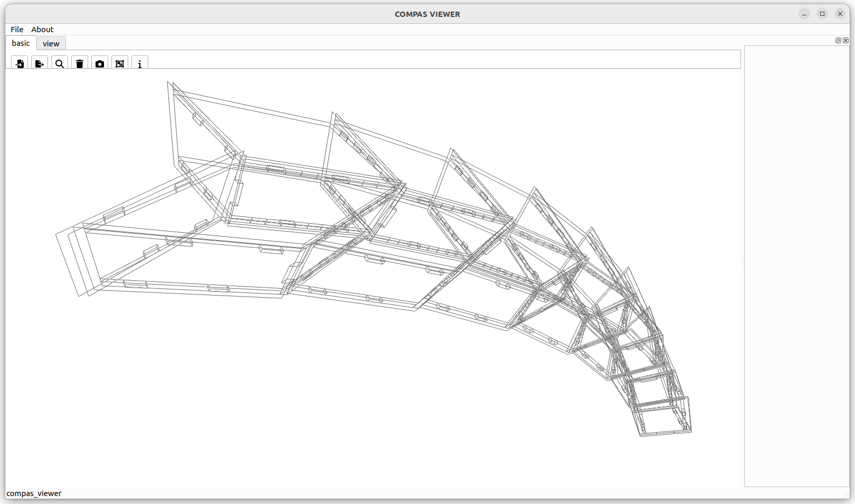Viewport: 855px width, 504px height.
Task: Open the info icon in the toolbar
Action: 140,63
